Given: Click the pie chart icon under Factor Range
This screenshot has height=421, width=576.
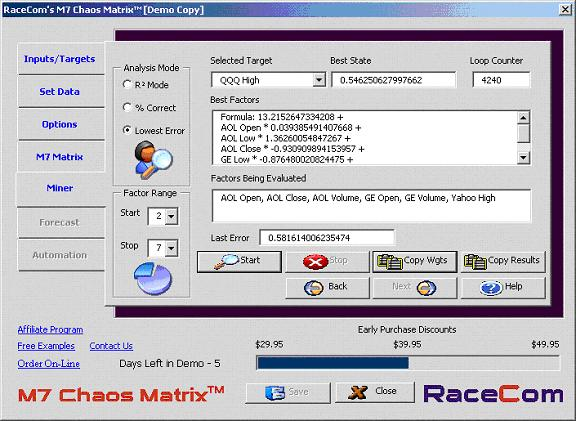Looking at the screenshot, I should [x=152, y=278].
